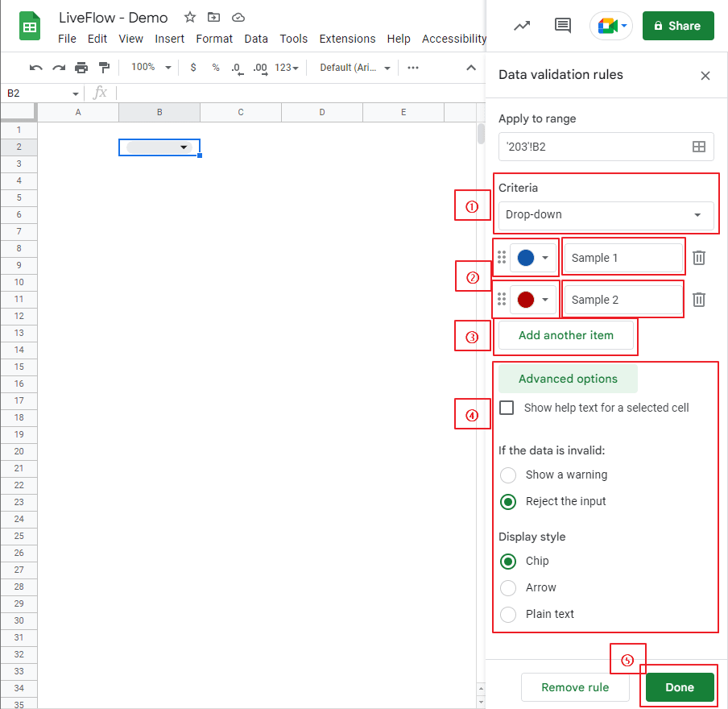This screenshot has height=709, width=728.
Task: Enable show help text for selected cell
Action: (x=507, y=408)
